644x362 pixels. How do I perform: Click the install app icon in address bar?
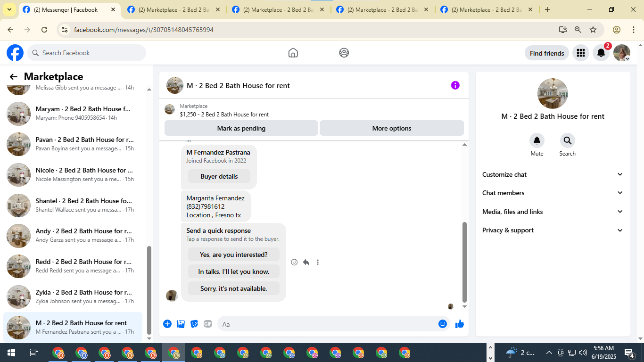563,30
